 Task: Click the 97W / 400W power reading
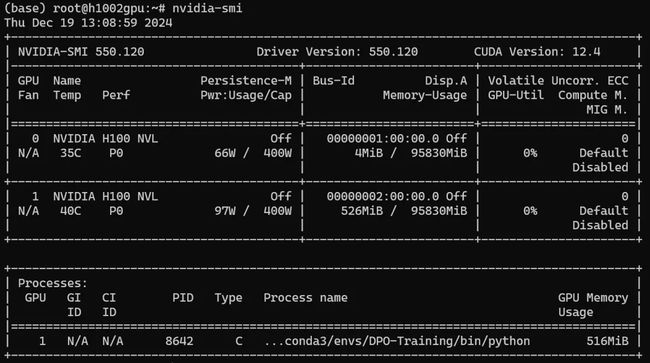pos(253,211)
